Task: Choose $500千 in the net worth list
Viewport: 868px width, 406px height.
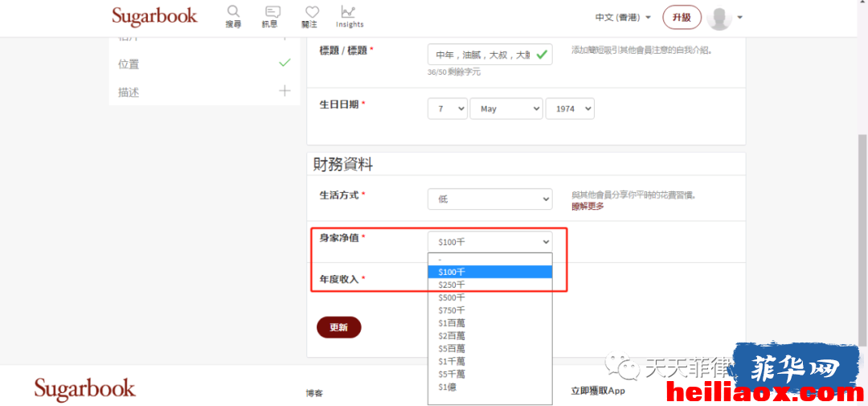Action: point(490,297)
